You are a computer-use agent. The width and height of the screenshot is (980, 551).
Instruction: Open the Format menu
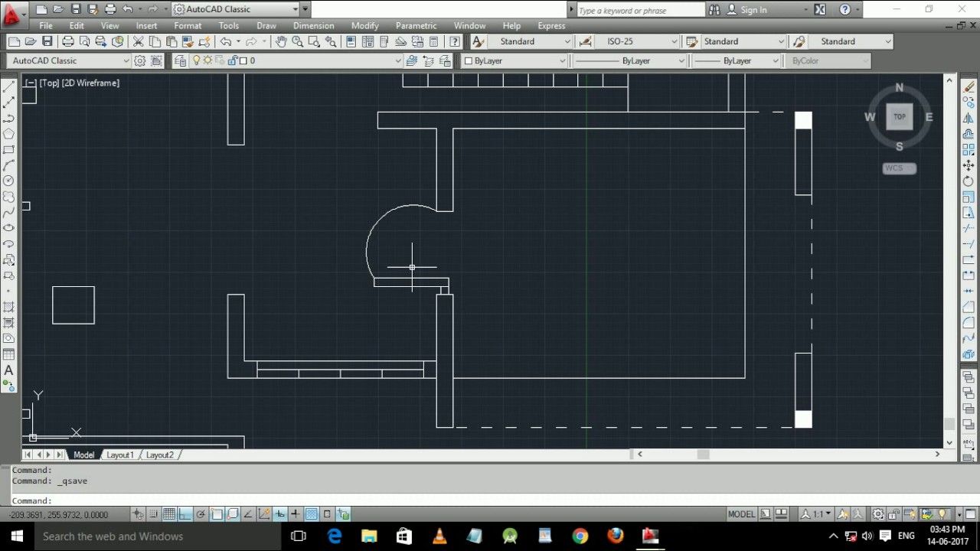tap(188, 25)
